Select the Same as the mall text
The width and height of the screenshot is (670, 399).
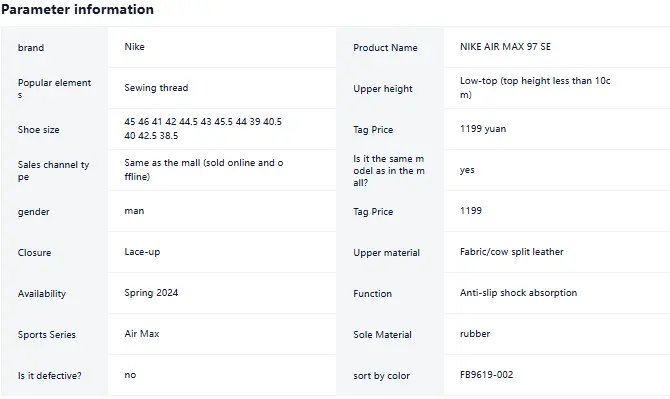pyautogui.click(x=204, y=170)
